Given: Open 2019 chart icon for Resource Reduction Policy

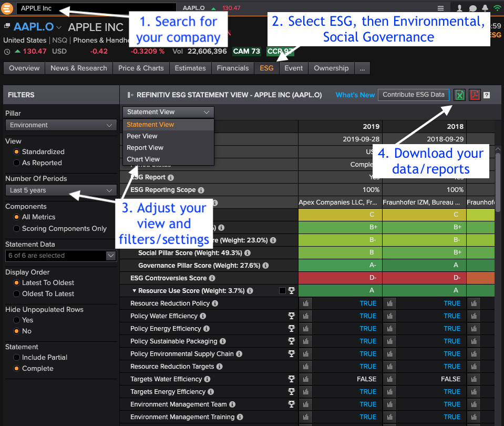Looking at the screenshot, I should tap(306, 303).
